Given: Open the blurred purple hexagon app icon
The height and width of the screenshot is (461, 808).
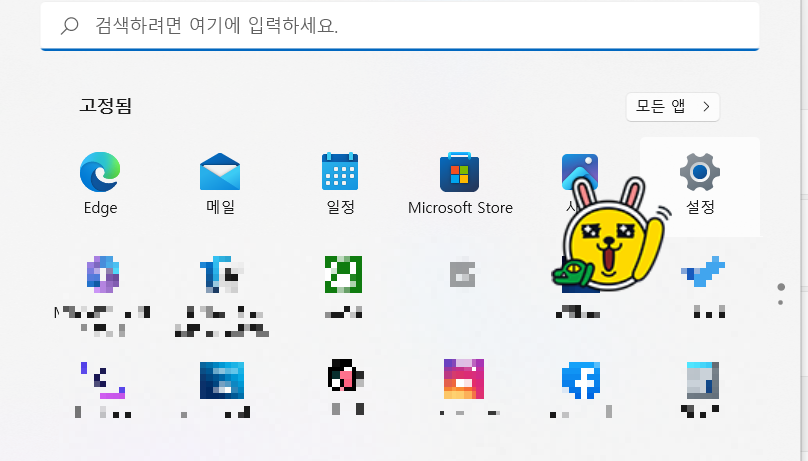Looking at the screenshot, I should click(x=103, y=274).
